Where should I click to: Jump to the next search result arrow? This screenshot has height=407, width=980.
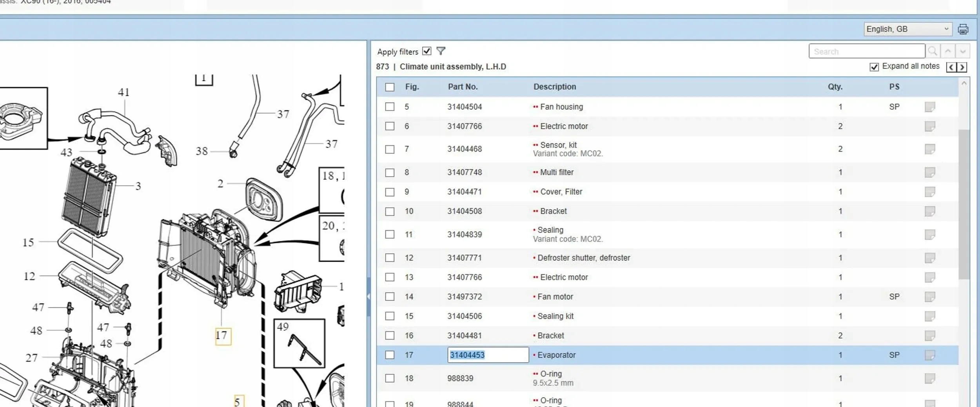pos(963,51)
